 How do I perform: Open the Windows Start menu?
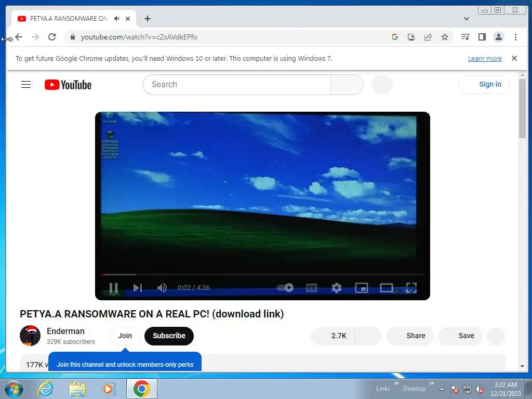point(14,389)
